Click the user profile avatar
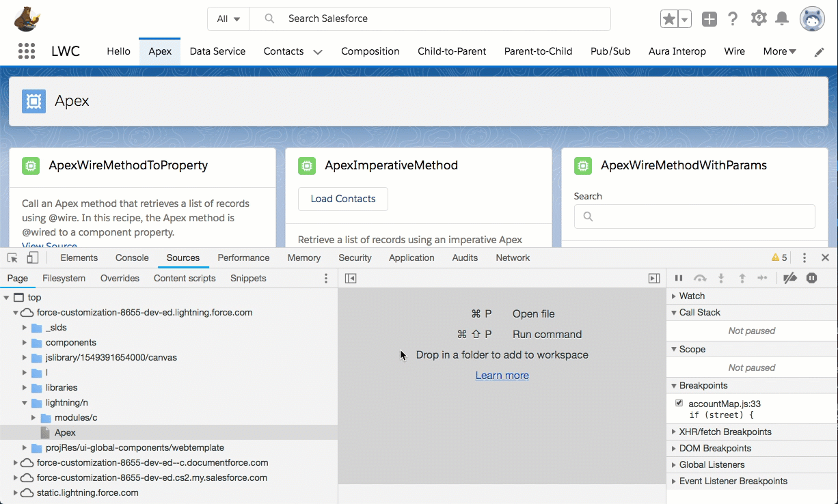Viewport: 838px width, 504px height. (x=812, y=19)
